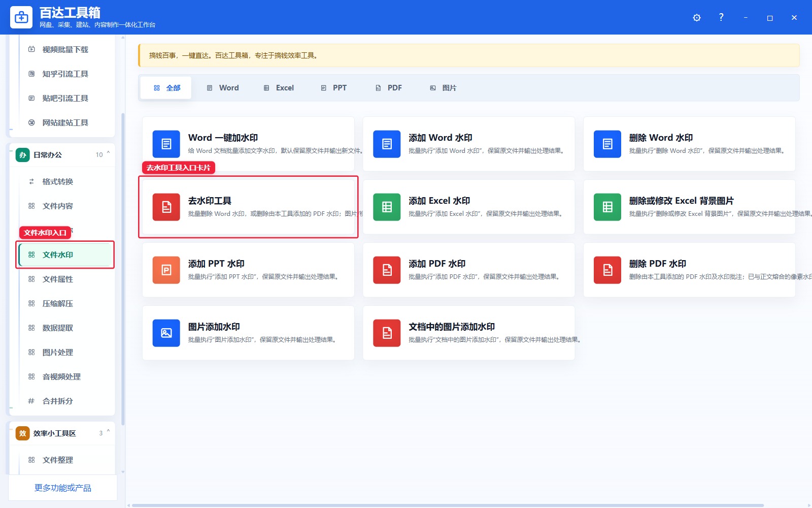The image size is (812, 508).
Task: Click the red icon of 添加 PDF 水印 card
Action: coord(387,270)
